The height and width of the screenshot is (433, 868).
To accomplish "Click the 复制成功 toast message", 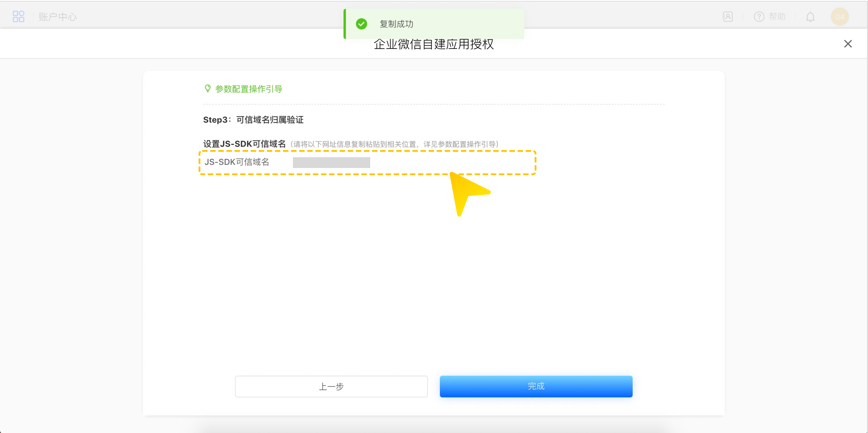I will coord(396,24).
